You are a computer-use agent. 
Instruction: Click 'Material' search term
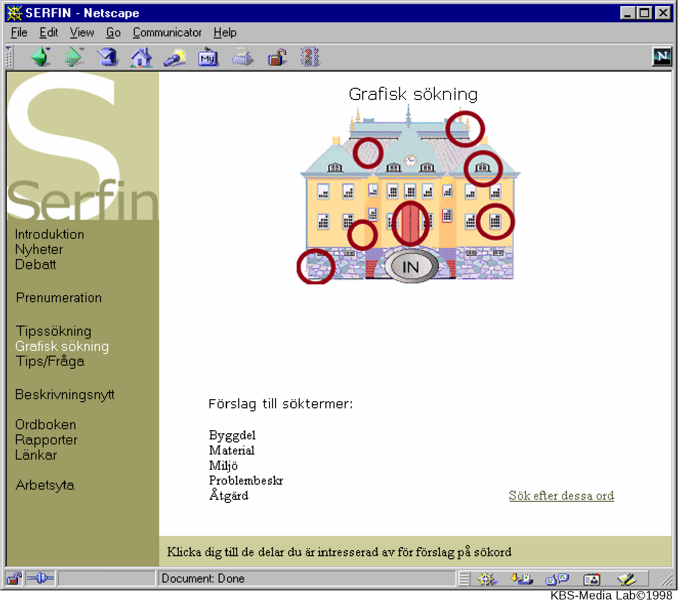click(232, 451)
